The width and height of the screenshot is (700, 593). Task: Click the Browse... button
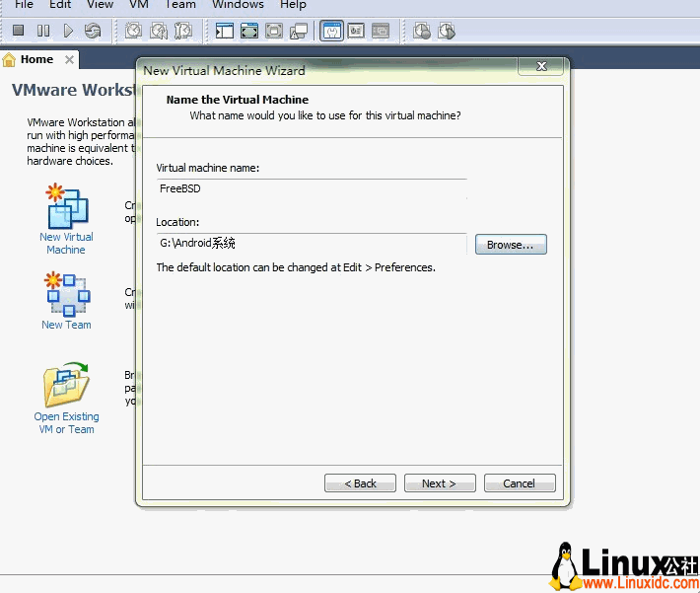(x=510, y=245)
